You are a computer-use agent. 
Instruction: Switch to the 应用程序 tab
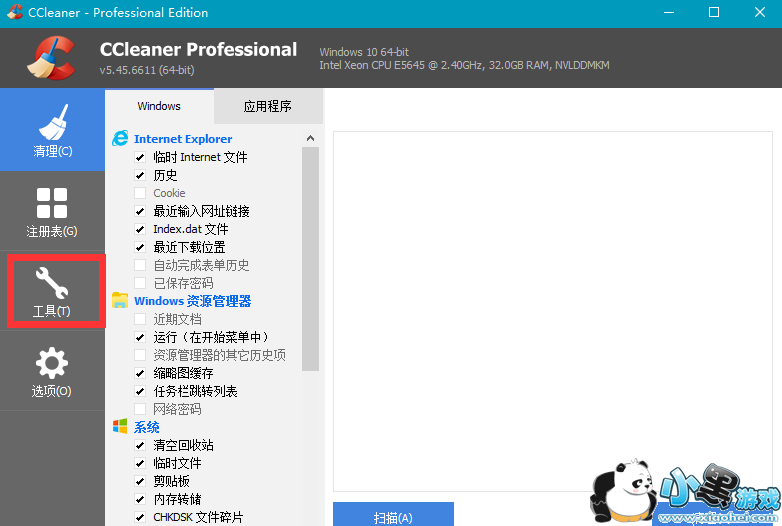point(268,106)
